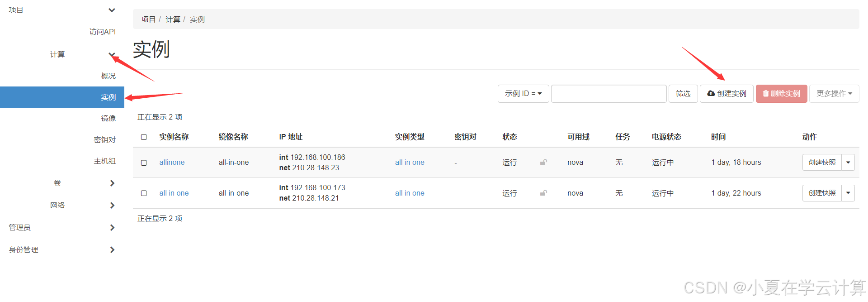Click the '1 day, 22 hours' time cell

point(736,193)
